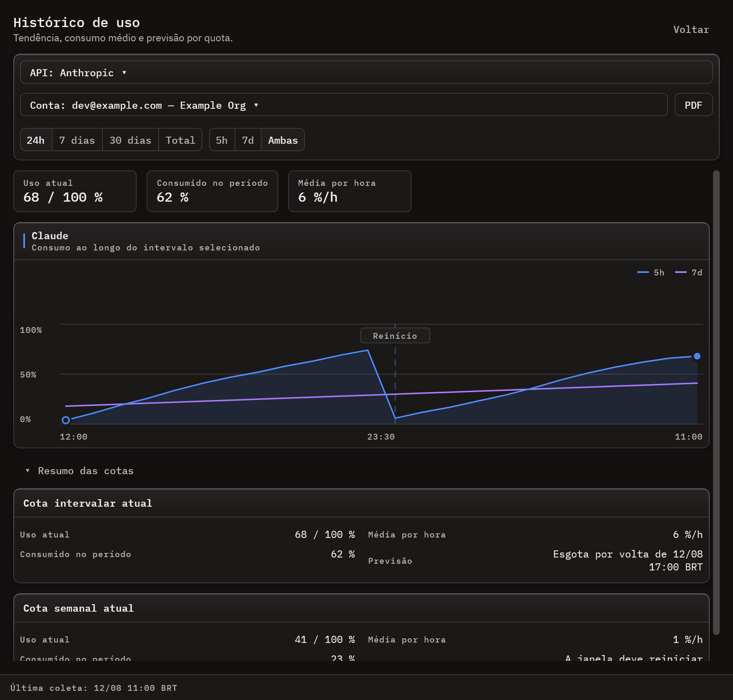Screen dimensions: 733x700
Task: Show only the 5h quota series
Action: tap(222, 140)
